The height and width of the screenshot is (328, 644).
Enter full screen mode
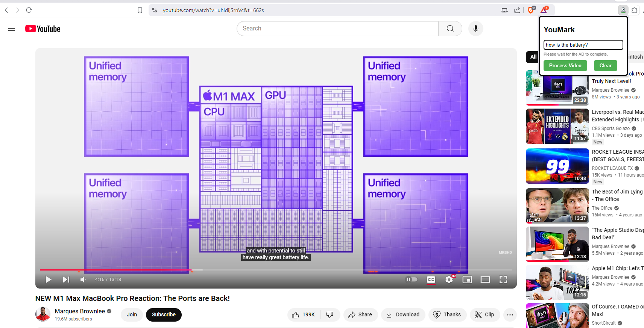click(x=503, y=280)
